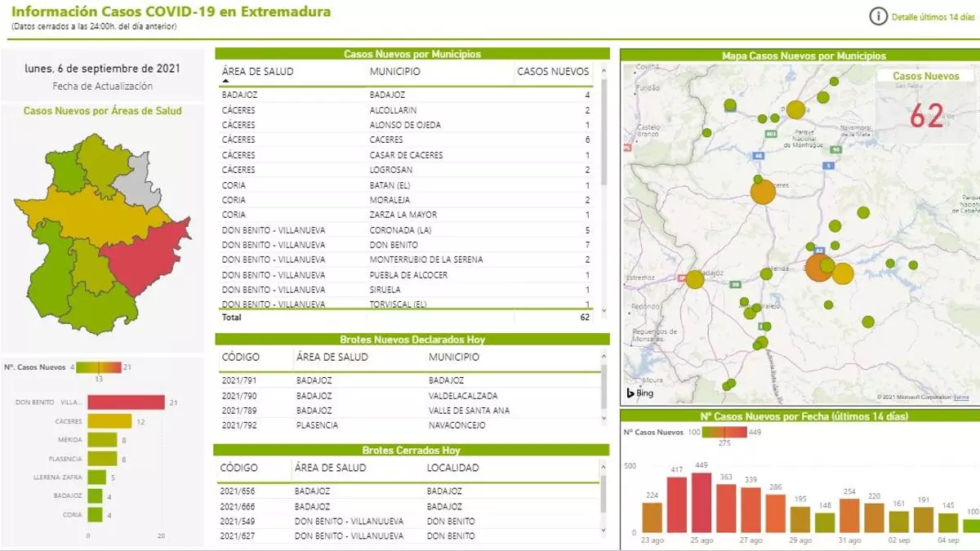This screenshot has height=551, width=980.
Task: Select the DON BENITO red bar with 21
Action: tap(126, 402)
